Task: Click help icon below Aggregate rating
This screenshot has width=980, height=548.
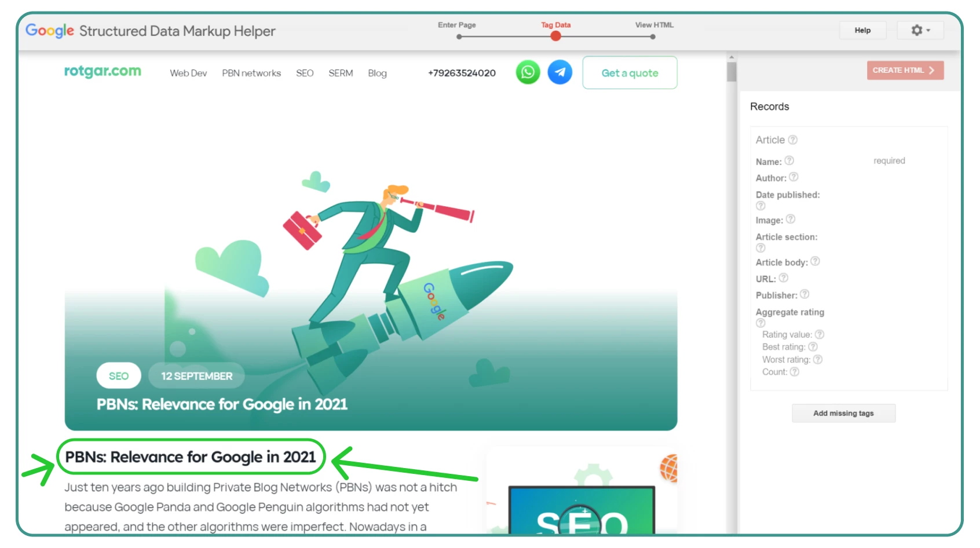Action: (x=760, y=323)
